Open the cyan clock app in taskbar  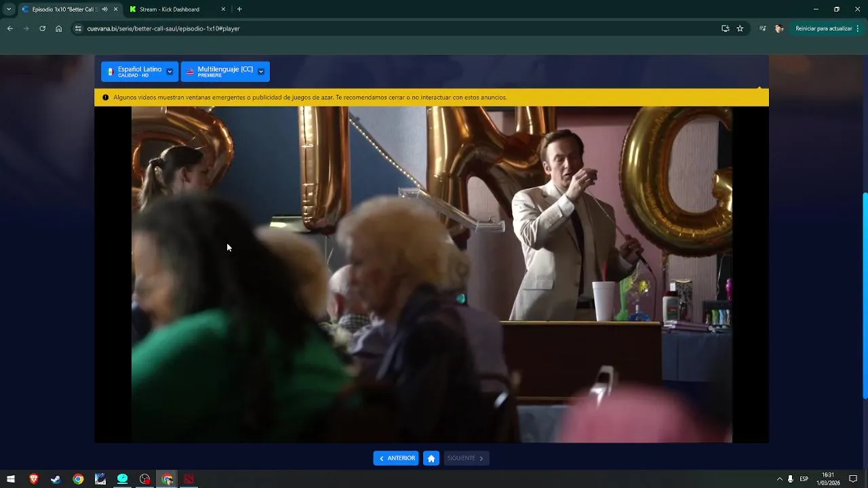pos(123,479)
